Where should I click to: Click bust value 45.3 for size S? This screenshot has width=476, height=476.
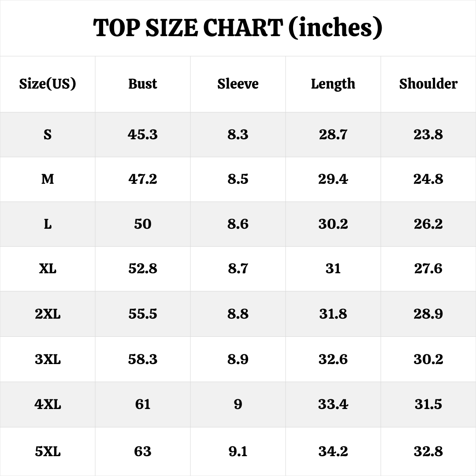(143, 134)
